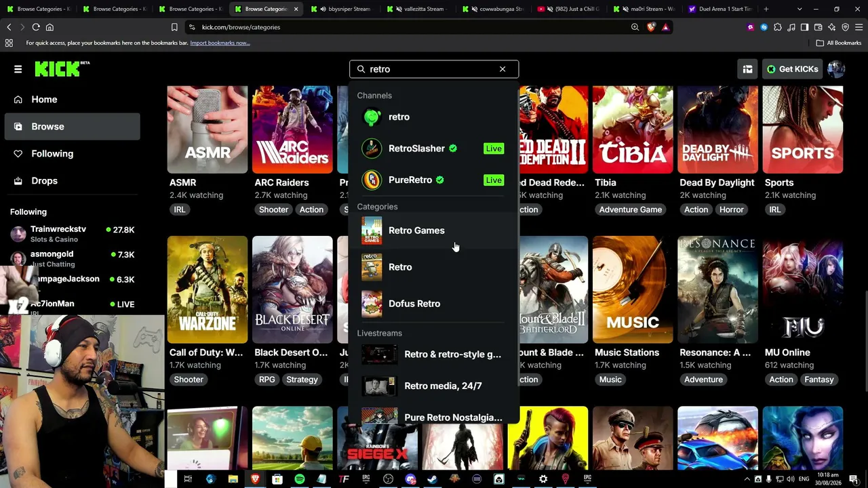Open the browser extensions puzzle icon
The height and width of the screenshot is (488, 868).
click(778, 27)
